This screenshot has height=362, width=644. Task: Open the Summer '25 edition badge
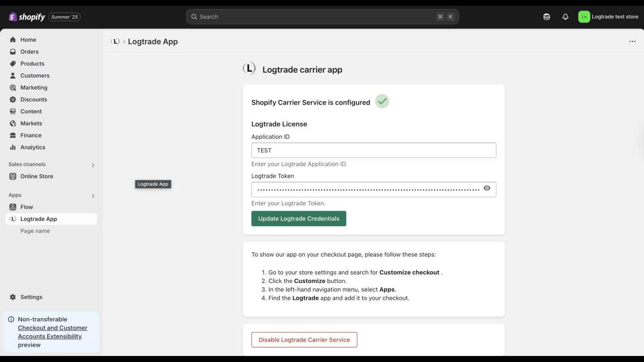point(64,17)
